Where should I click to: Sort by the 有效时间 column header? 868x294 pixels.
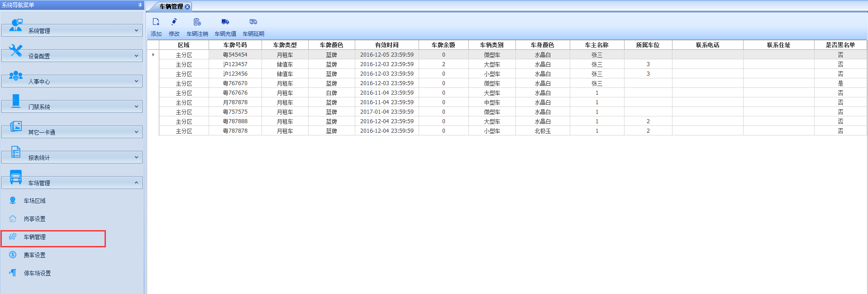tap(386, 45)
